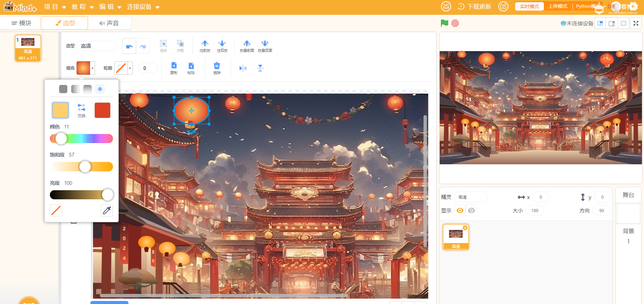
Task: Adjust the 颜色 hue slider
Action: [x=81, y=139]
